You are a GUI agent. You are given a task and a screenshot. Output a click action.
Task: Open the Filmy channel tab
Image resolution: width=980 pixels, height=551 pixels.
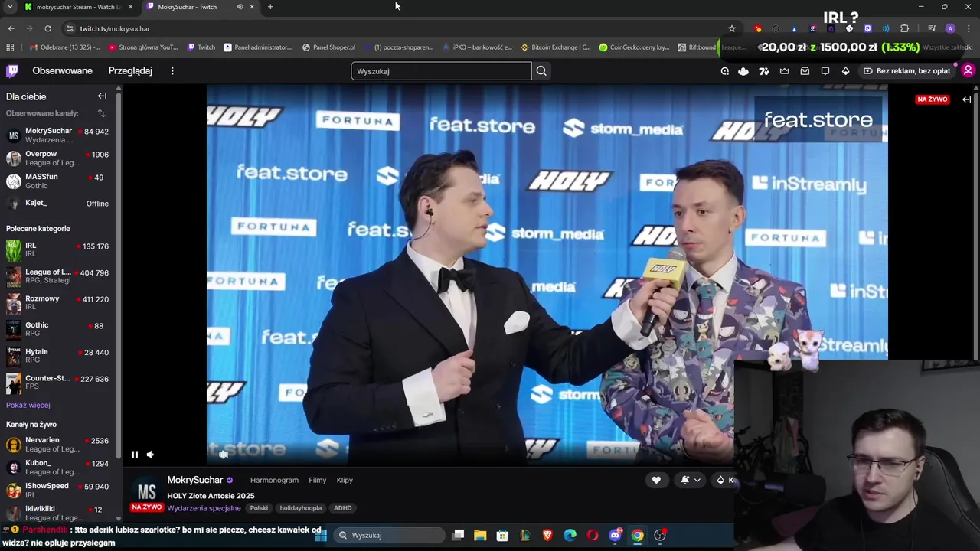point(317,480)
